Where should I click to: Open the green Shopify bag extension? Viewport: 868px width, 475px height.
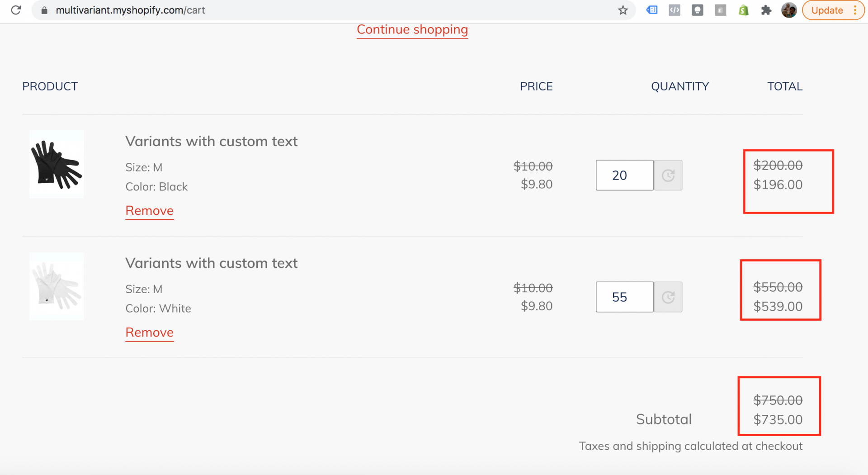743,10
